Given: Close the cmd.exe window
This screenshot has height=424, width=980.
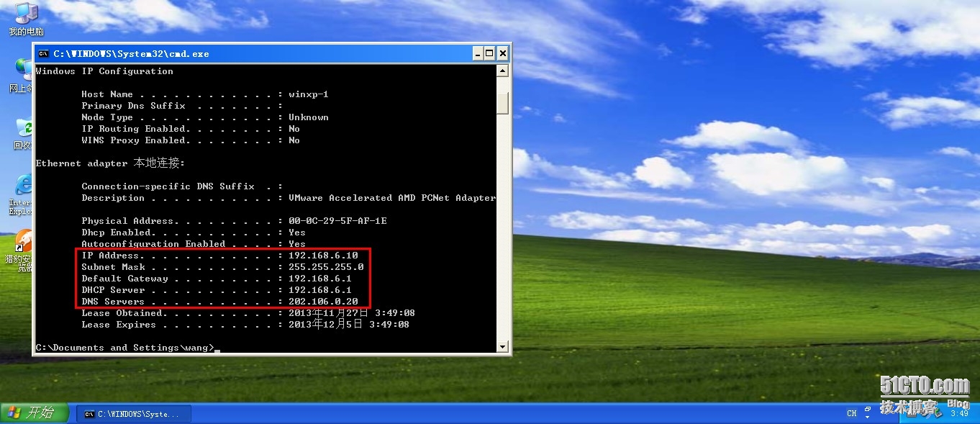Looking at the screenshot, I should (x=503, y=53).
